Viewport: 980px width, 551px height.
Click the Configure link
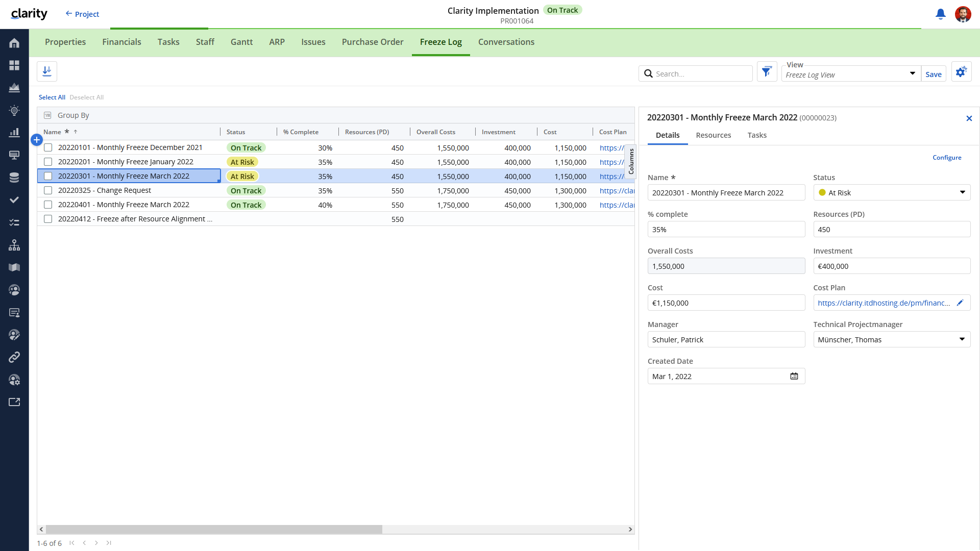click(947, 158)
